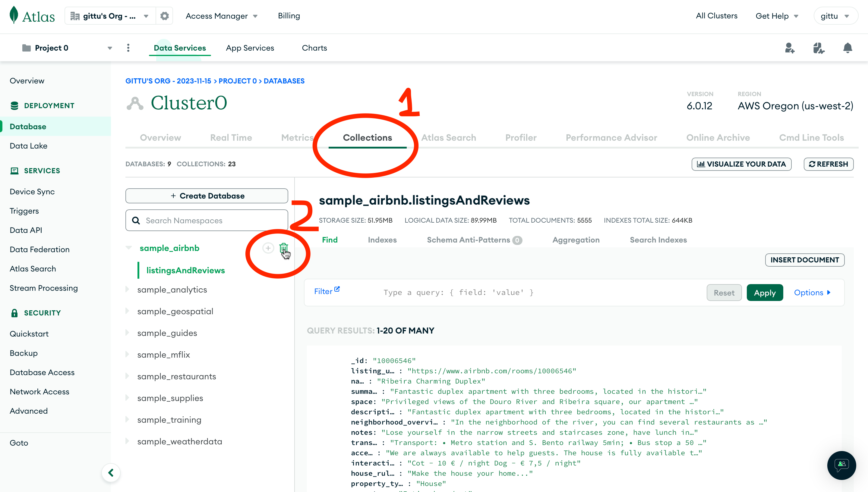Image resolution: width=868 pixels, height=492 pixels.
Task: Expand query Options
Action: 812,293
